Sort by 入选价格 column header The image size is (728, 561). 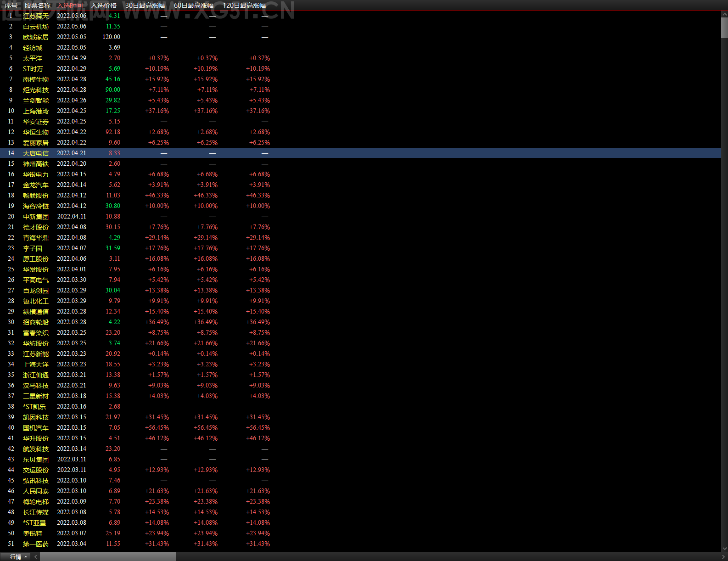click(x=104, y=6)
